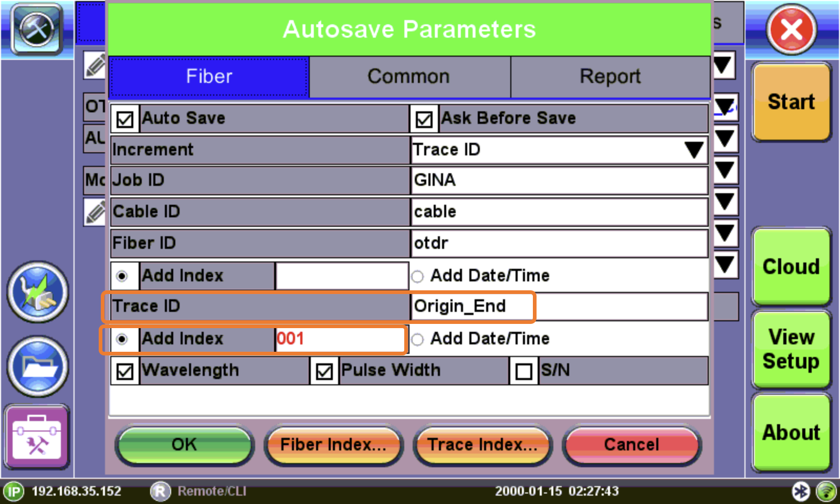Uncheck the Auto Save checkbox
The image size is (840, 504).
click(125, 119)
